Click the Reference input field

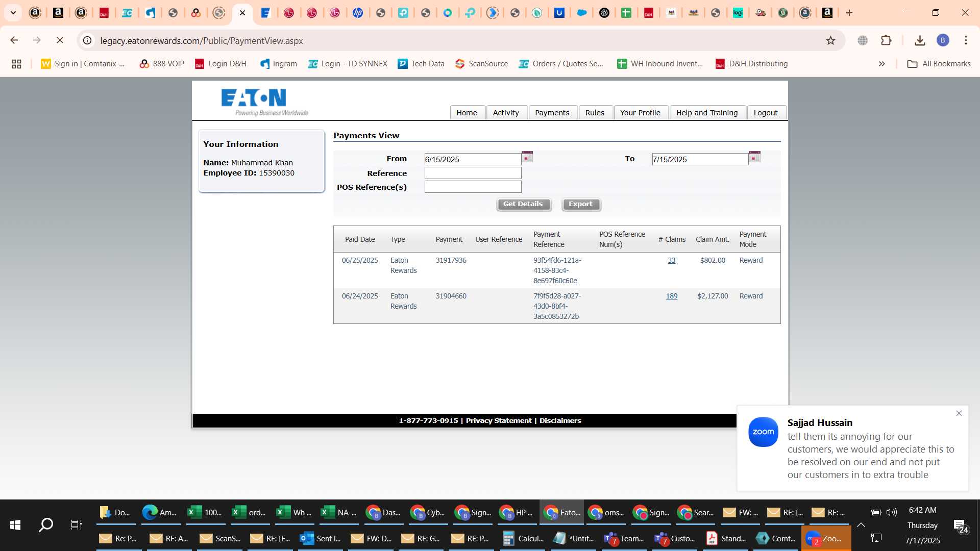[x=473, y=173]
